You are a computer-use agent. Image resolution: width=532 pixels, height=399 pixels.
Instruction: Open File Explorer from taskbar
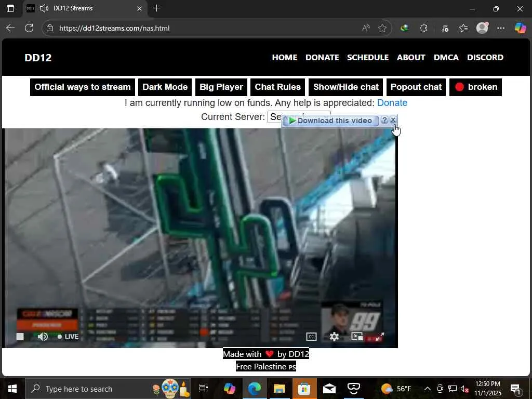(279, 389)
